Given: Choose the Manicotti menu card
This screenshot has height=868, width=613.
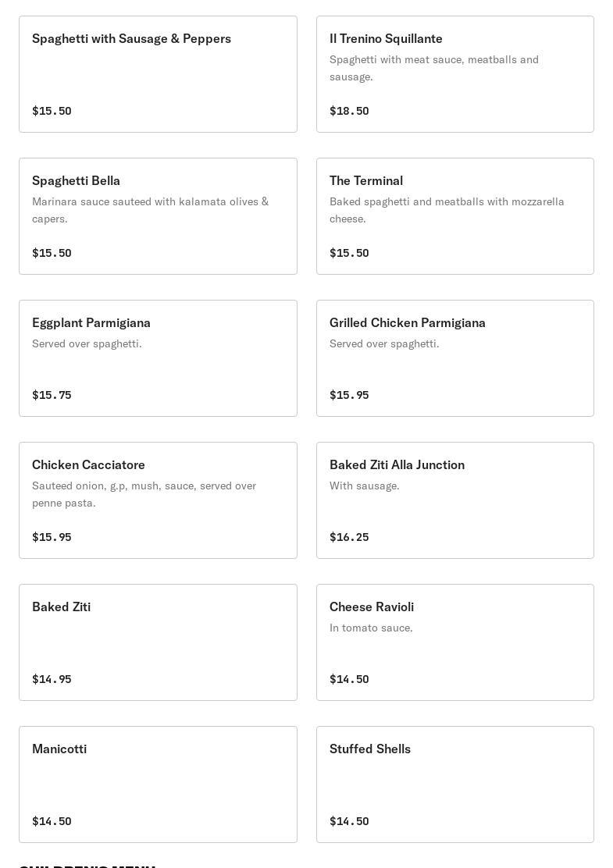Looking at the screenshot, I should 158,784.
